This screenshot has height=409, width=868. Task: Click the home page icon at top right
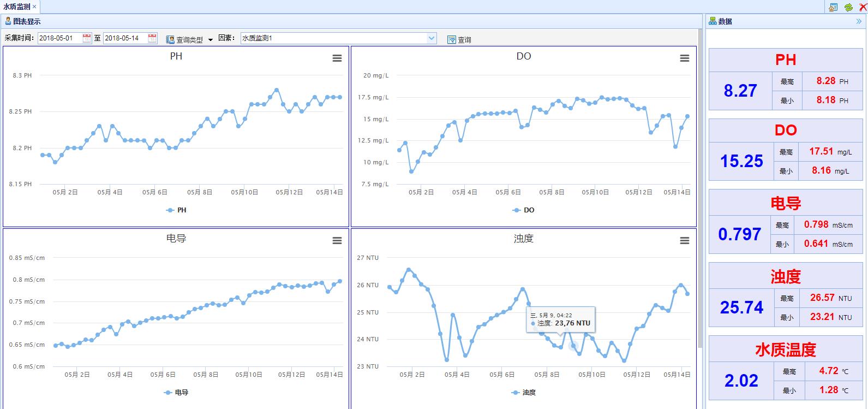(x=833, y=7)
